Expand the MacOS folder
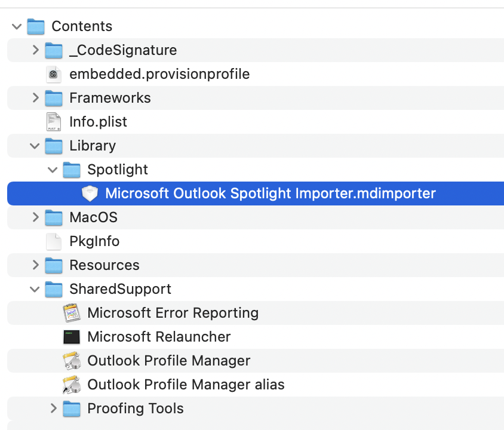Image resolution: width=504 pixels, height=430 pixels. click(x=36, y=217)
